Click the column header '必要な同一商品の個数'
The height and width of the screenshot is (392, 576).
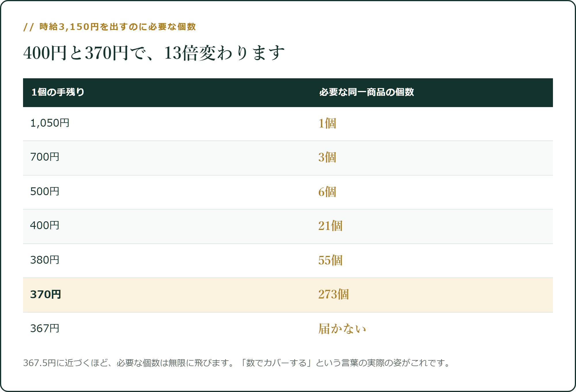(366, 92)
